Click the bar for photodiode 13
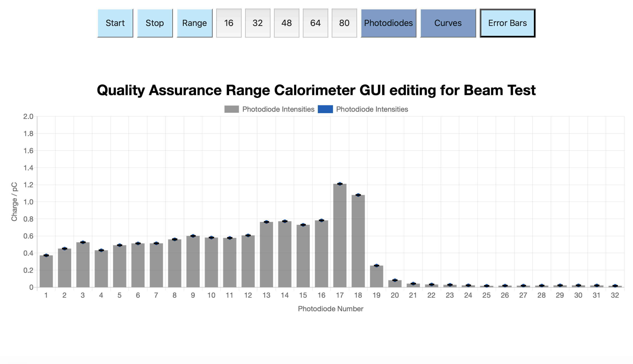Screen dimensions: 633x364 [x=266, y=255]
